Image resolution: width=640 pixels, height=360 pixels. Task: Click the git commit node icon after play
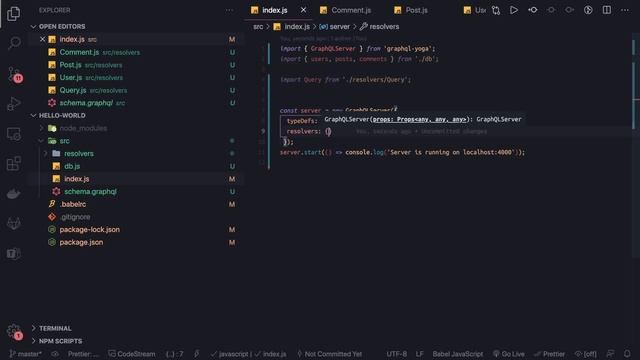(x=533, y=10)
